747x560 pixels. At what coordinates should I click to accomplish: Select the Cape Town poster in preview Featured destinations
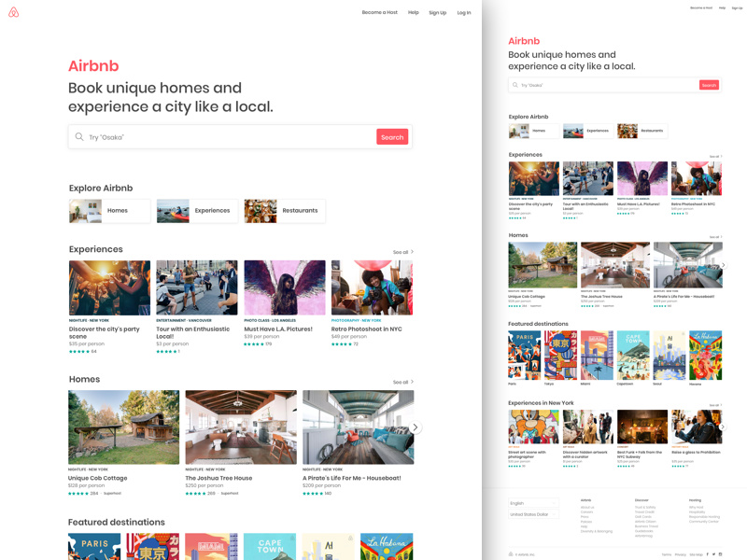[x=633, y=356]
